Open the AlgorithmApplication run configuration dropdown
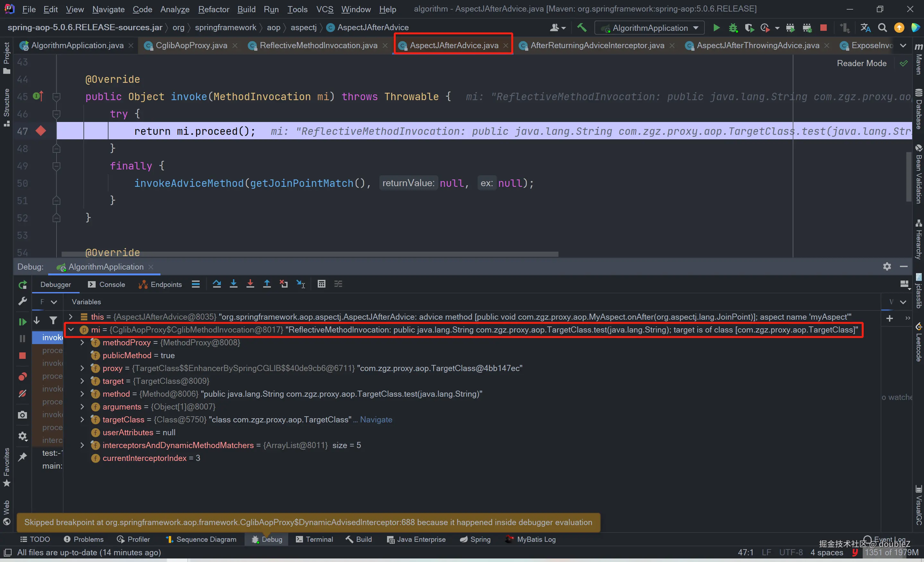The height and width of the screenshot is (562, 924). (650, 28)
